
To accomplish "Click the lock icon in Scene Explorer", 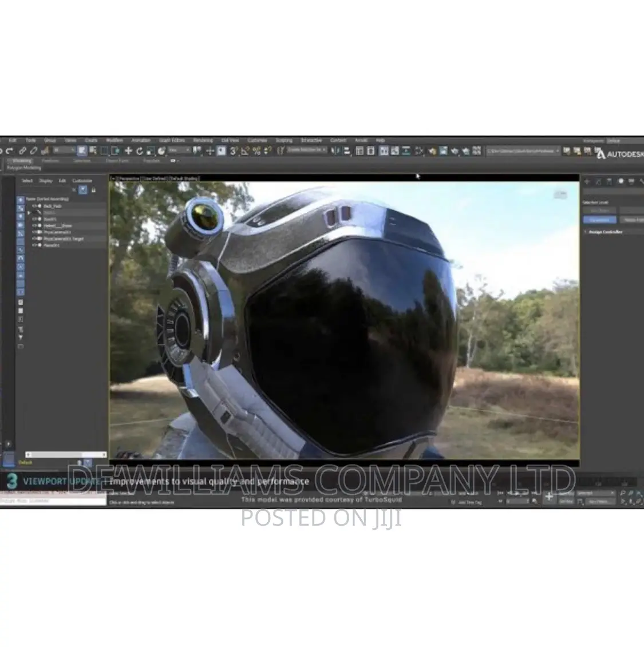I will 93,190.
